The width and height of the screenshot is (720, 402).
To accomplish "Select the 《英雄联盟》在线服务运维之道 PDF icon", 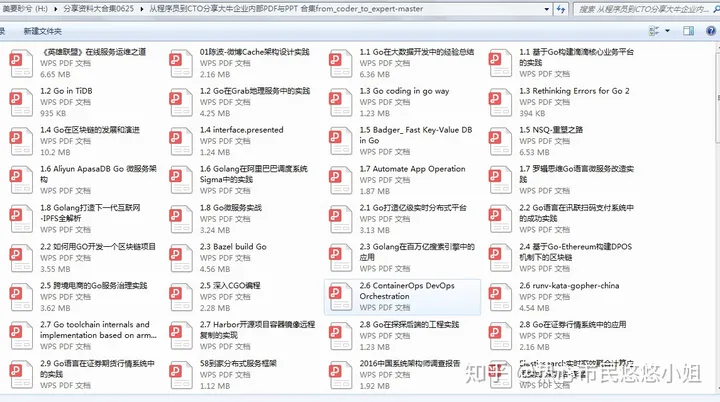I will pyautogui.click(x=21, y=63).
